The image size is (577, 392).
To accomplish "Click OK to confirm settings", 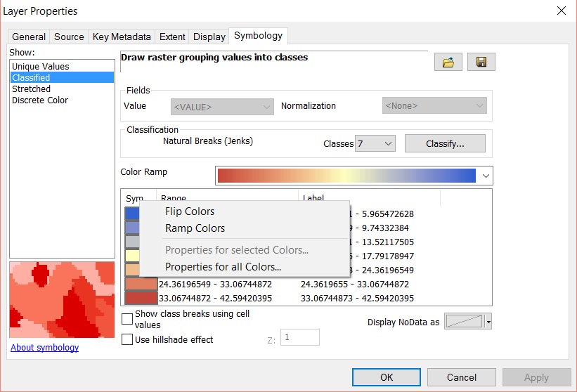I will [387, 377].
